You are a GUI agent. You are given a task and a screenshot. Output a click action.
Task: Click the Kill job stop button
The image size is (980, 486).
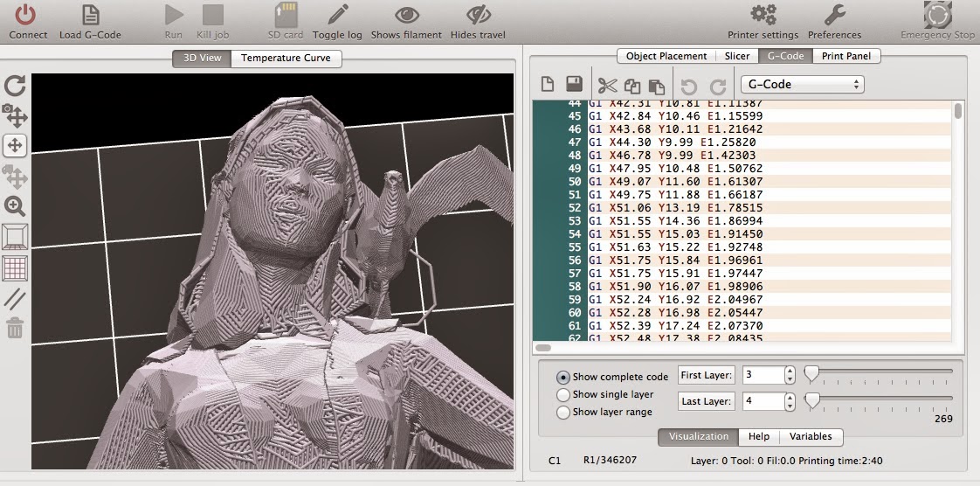[x=213, y=14]
